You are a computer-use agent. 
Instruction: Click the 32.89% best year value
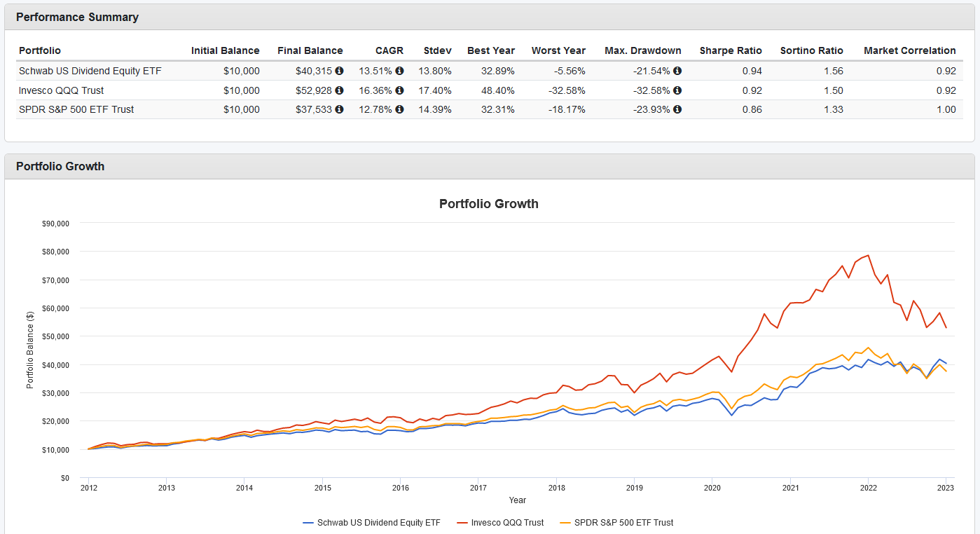(x=498, y=71)
